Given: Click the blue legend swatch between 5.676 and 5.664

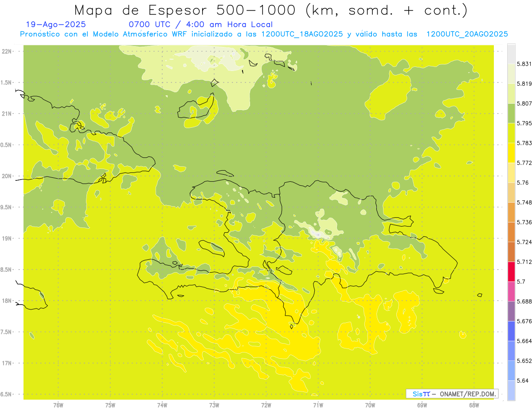Looking at the screenshot, I should coord(511,331).
